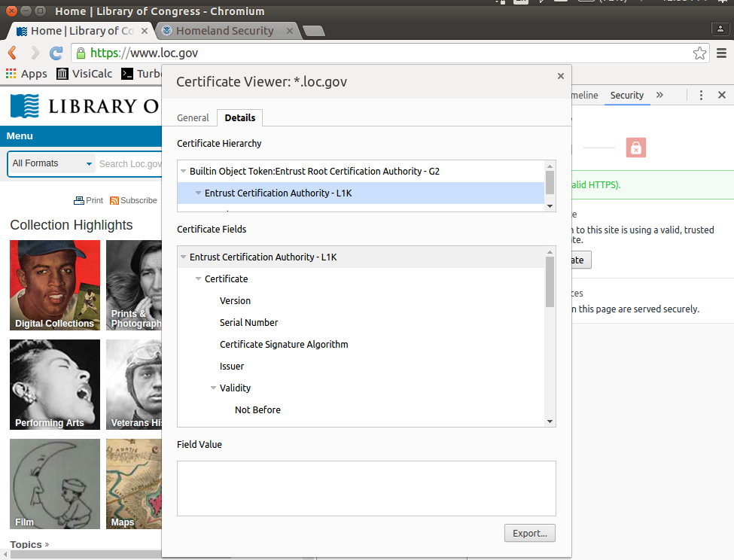Close the Certificate Viewer dialog
734x560 pixels.
pyautogui.click(x=560, y=76)
